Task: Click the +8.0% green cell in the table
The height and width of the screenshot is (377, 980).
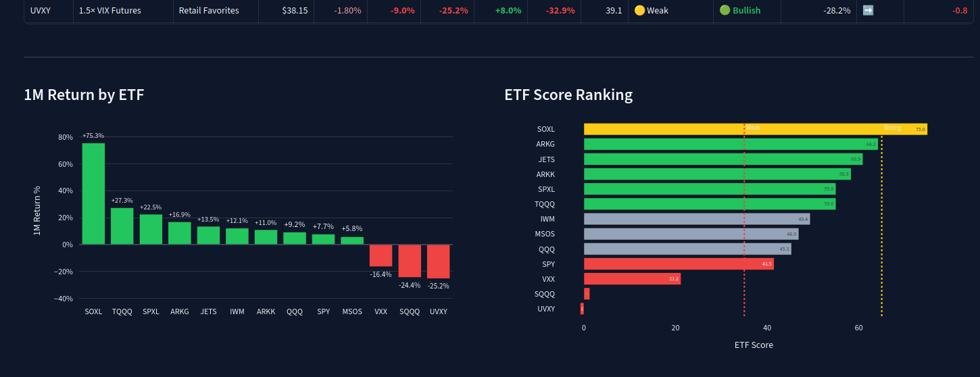Action: pyautogui.click(x=501, y=11)
